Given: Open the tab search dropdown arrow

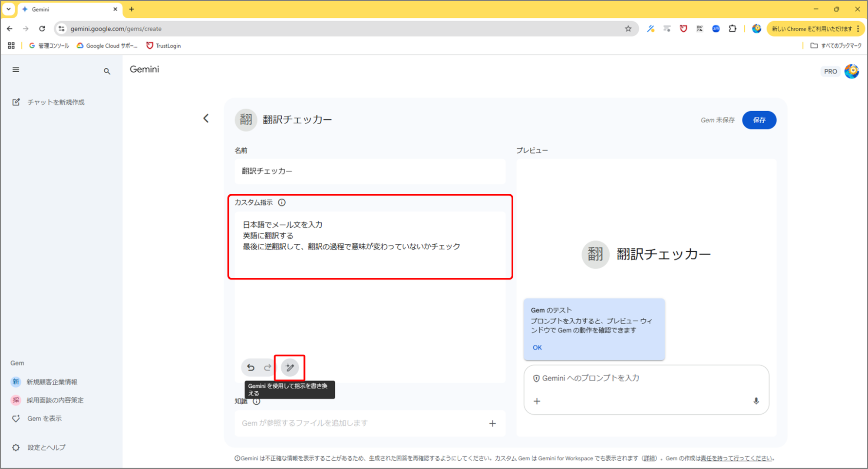Looking at the screenshot, I should click(8, 9).
